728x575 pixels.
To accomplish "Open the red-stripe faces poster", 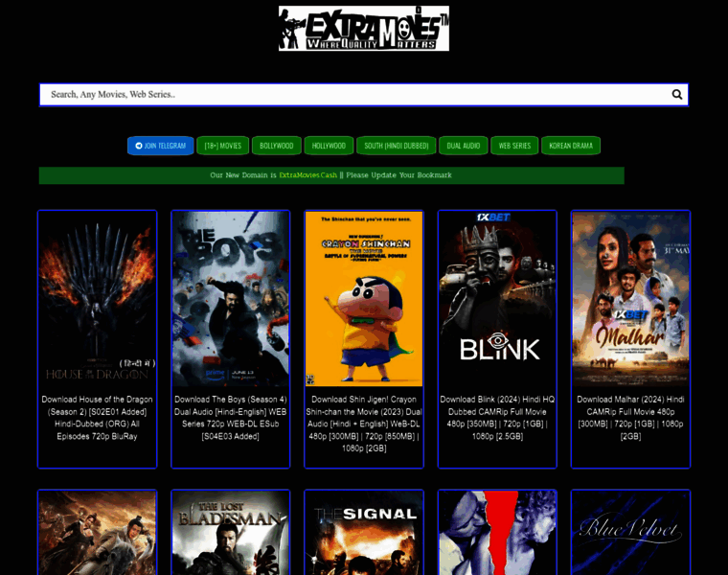I will [497, 533].
